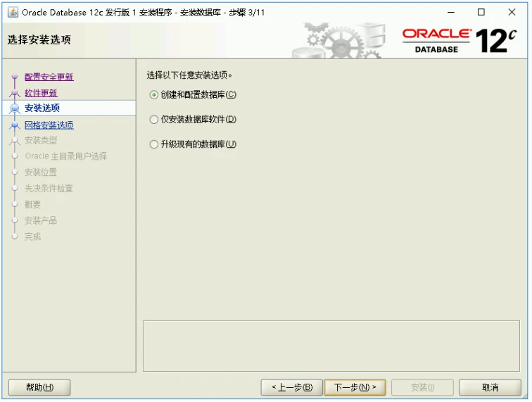This screenshot has width=532, height=402.
Task: Go back with the 上一步(B) button
Action: (x=292, y=387)
